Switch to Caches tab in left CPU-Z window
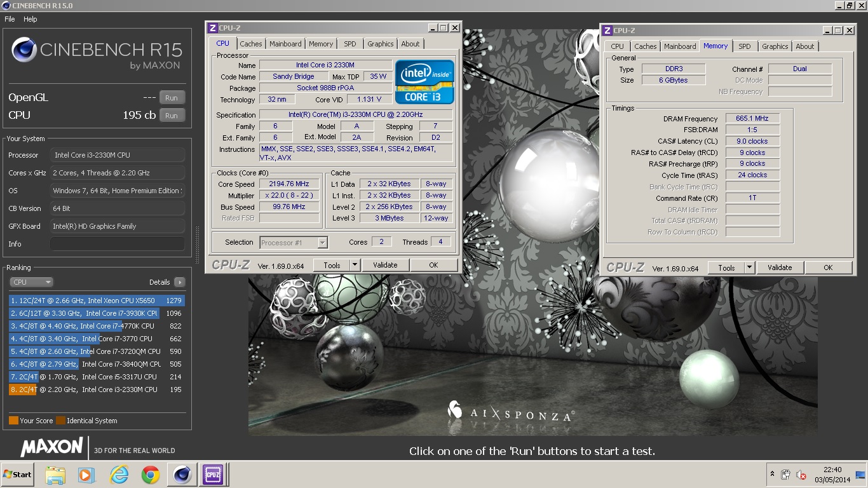 click(250, 44)
